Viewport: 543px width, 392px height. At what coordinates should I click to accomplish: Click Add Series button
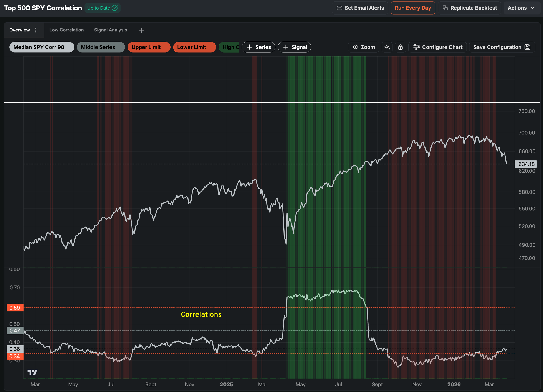pyautogui.click(x=258, y=47)
